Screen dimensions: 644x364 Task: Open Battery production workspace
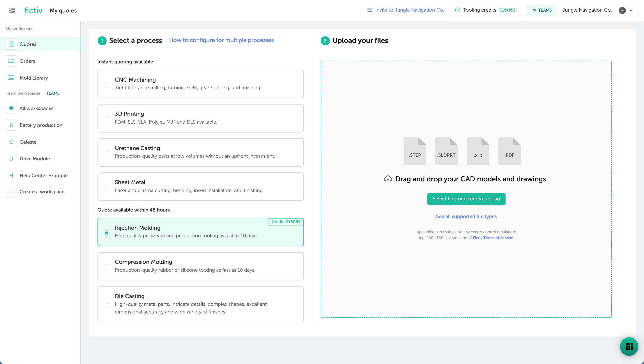point(41,125)
